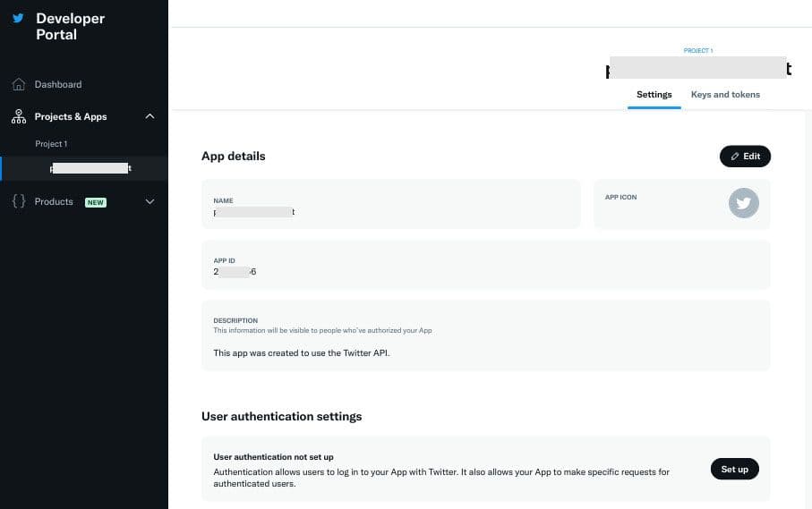The height and width of the screenshot is (509, 812).
Task: Click the app icon Twitter avatar
Action: pos(744,203)
